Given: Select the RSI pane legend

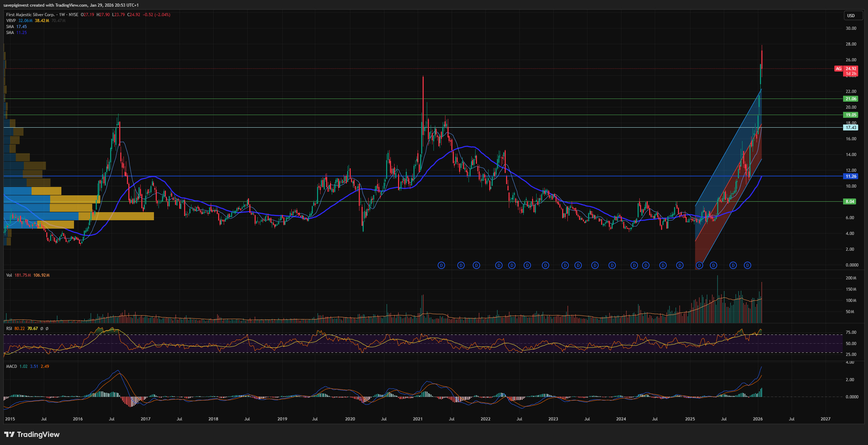Looking at the screenshot, I should tap(9, 329).
